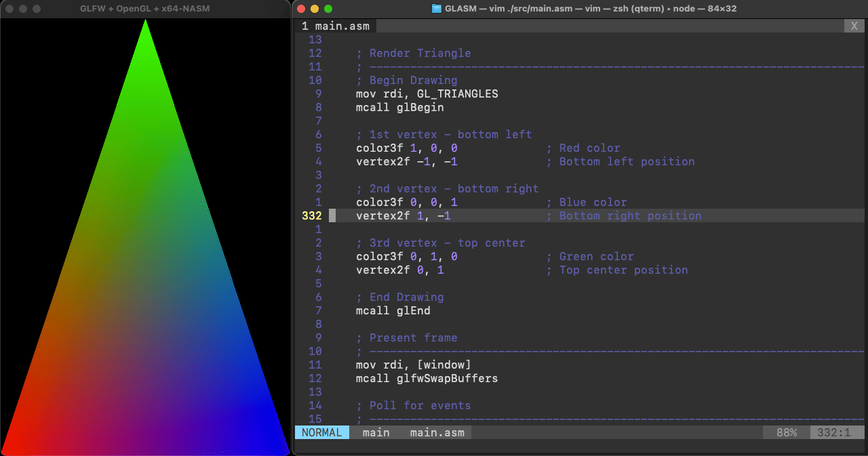Place cursor on 'mov rdi, GL_TRIANGLES'

point(427,94)
